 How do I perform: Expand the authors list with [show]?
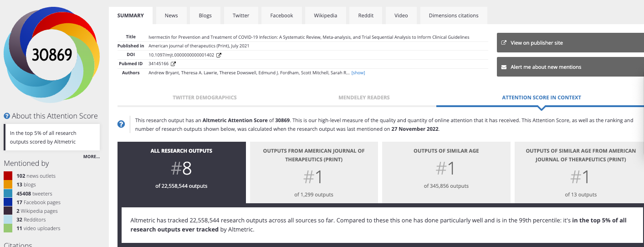tap(358, 73)
